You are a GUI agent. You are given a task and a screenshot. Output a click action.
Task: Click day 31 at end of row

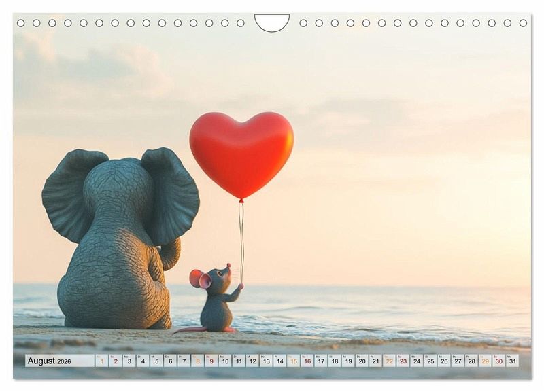coord(512,361)
